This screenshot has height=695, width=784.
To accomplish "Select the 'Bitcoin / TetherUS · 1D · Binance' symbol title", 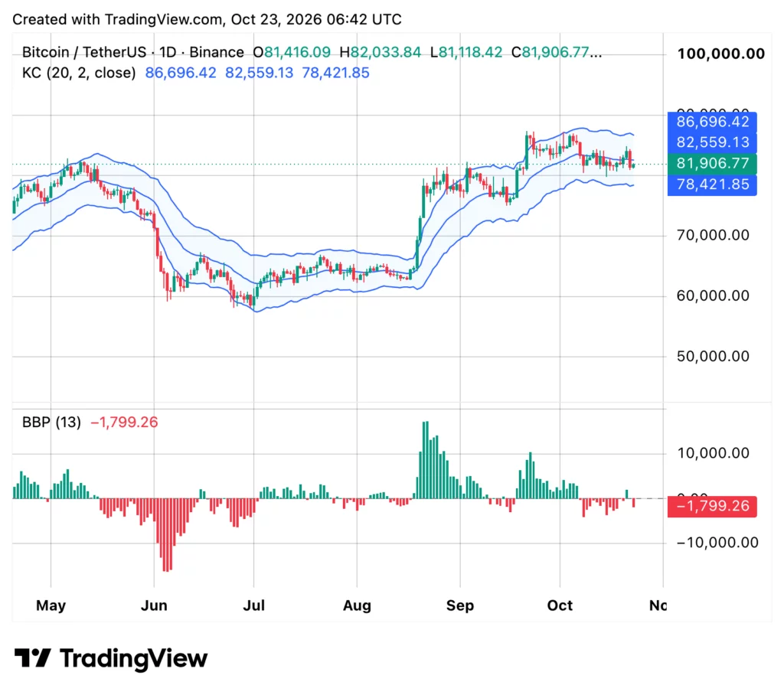I will point(133,52).
